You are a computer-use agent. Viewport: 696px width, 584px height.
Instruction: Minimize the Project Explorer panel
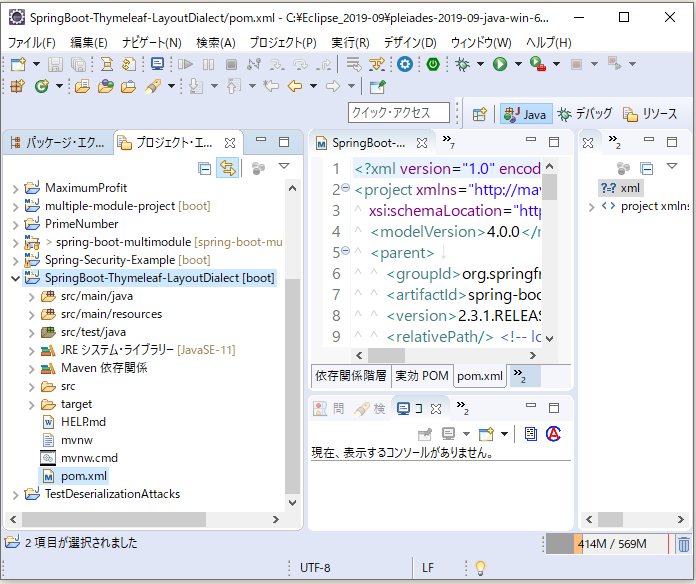261,140
